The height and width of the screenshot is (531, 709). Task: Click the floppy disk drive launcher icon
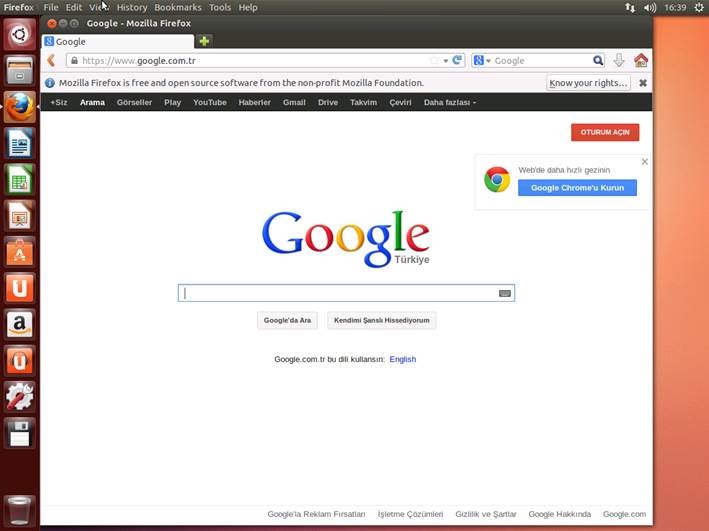point(19,433)
